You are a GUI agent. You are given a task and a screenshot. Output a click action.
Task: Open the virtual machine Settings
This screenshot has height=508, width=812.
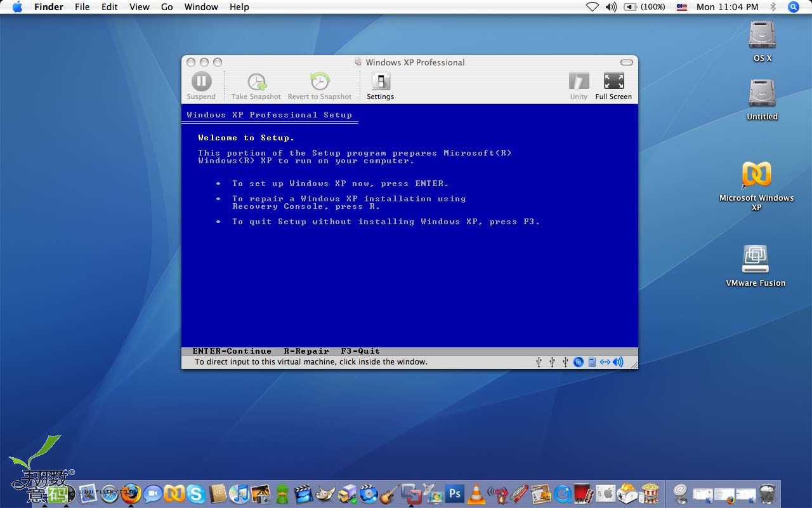380,82
